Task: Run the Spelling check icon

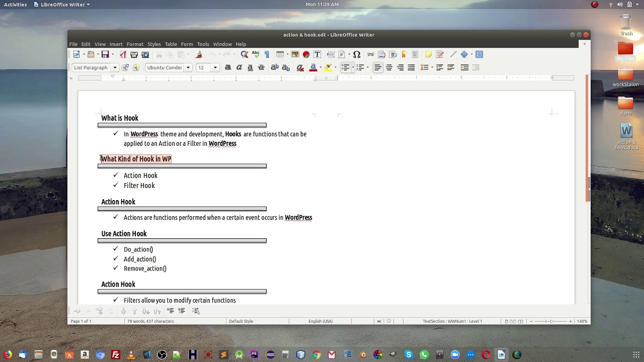Action: pyautogui.click(x=256, y=54)
